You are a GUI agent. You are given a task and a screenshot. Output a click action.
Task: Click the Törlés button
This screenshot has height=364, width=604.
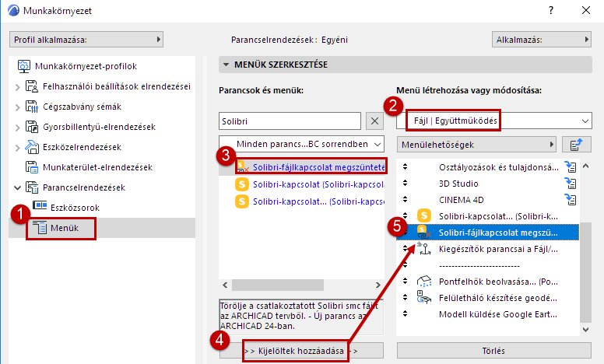[x=493, y=351]
